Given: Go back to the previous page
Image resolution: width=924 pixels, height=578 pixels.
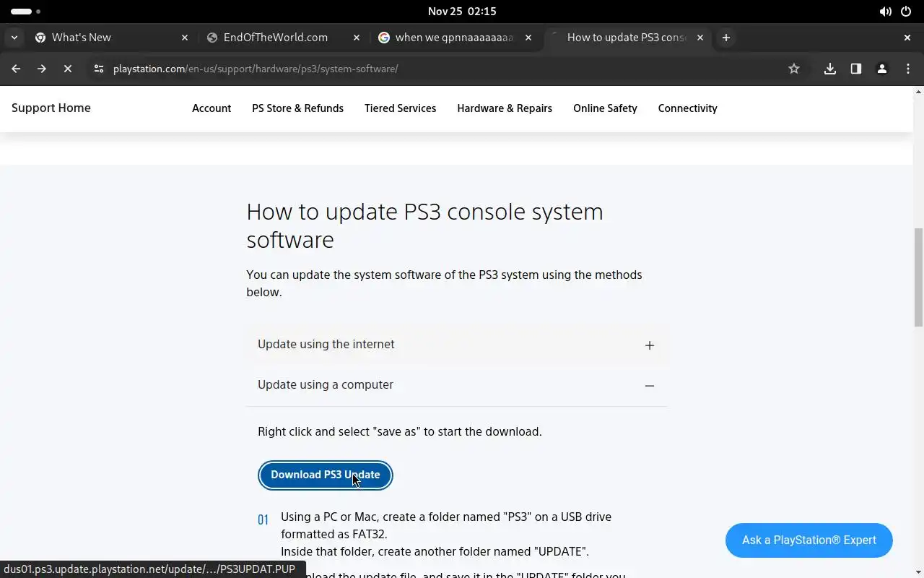Looking at the screenshot, I should pos(16,69).
